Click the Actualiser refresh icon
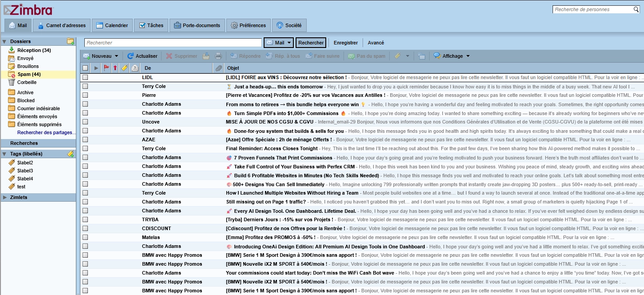Screen dimensions: 644x295 pos(130,56)
